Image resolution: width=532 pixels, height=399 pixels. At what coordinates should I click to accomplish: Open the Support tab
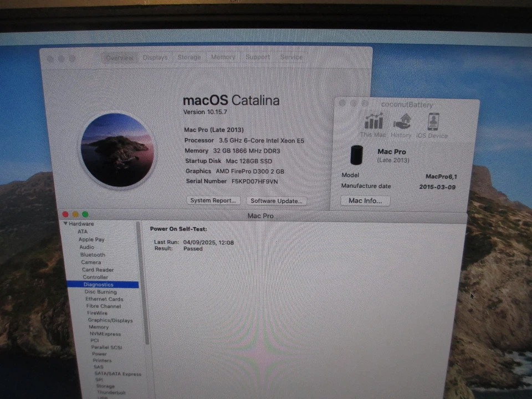(x=257, y=57)
